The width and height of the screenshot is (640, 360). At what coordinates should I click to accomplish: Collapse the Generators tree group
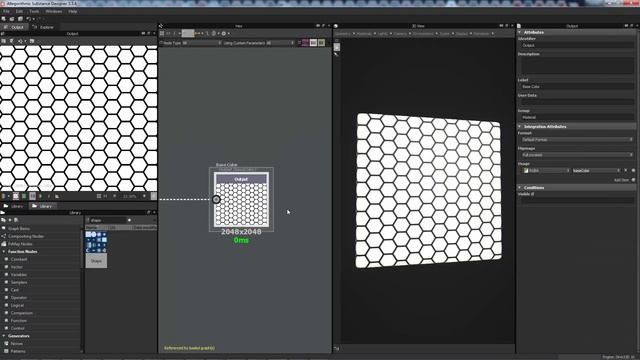click(x=4, y=336)
